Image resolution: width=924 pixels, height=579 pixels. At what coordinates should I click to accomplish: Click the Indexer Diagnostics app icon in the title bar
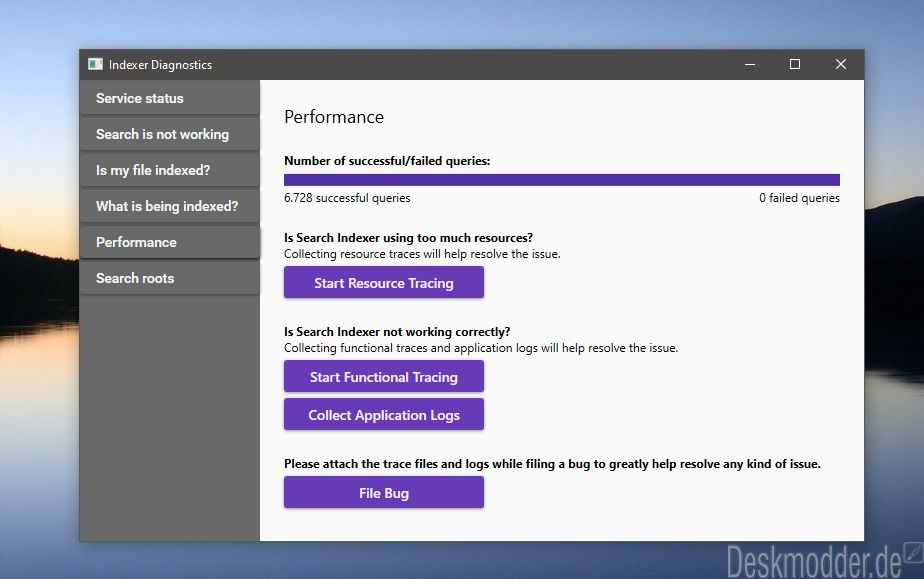[95, 64]
